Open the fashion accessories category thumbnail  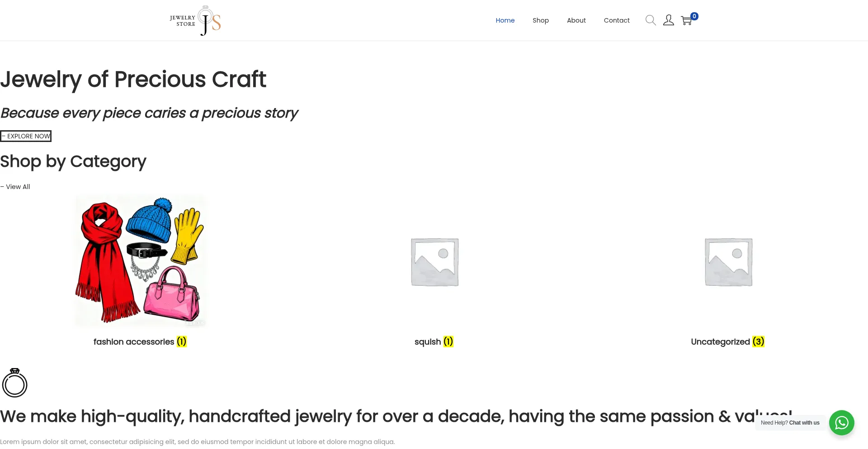[140, 261]
